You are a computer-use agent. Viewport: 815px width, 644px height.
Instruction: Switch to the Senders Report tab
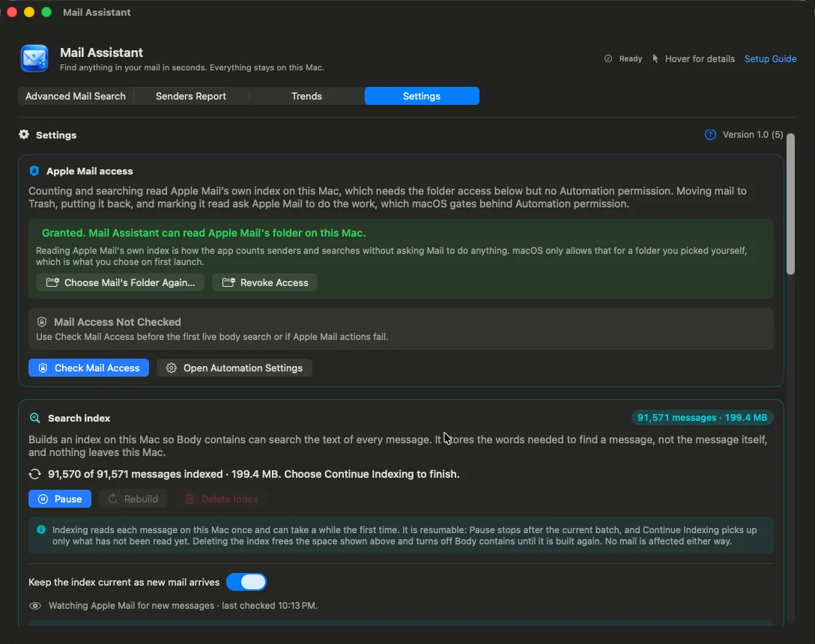(191, 96)
